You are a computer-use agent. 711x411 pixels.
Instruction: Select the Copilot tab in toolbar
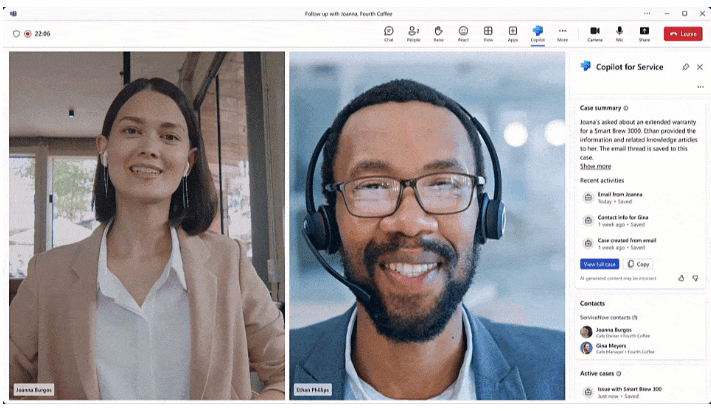click(538, 33)
